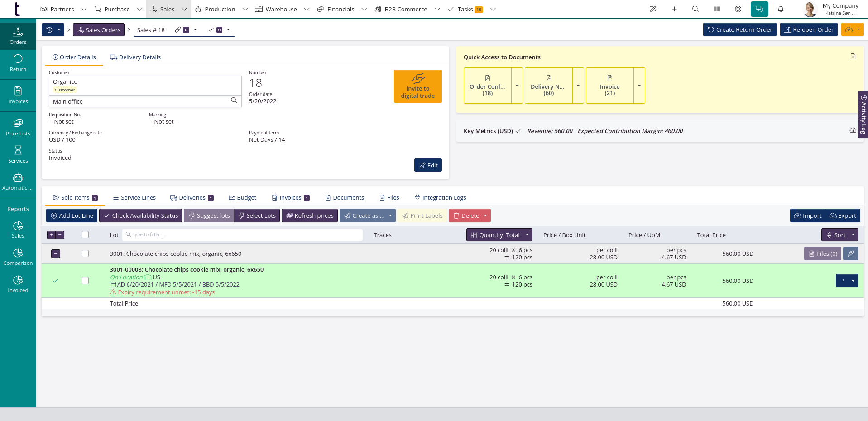Toggle the select-all checkbox in table header
868x421 pixels.
pyautogui.click(x=85, y=234)
